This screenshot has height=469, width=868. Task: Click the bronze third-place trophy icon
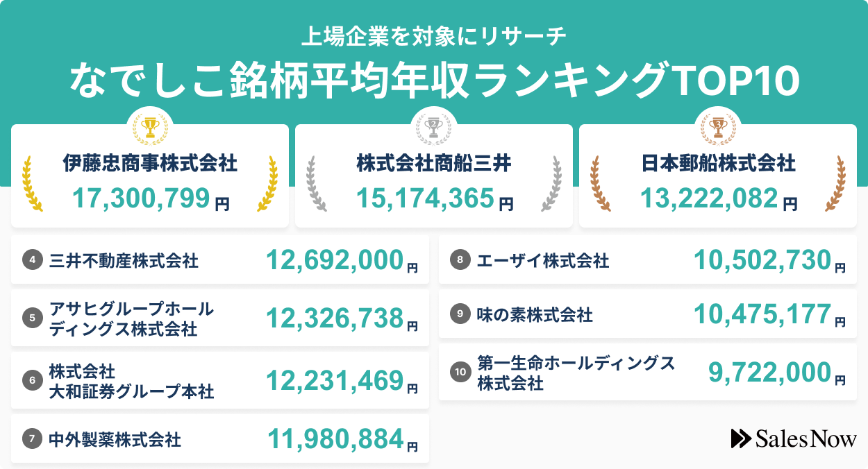[x=718, y=126]
